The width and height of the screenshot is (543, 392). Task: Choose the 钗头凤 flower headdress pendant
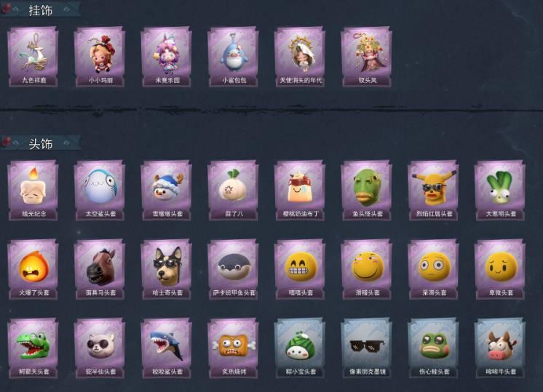367,57
